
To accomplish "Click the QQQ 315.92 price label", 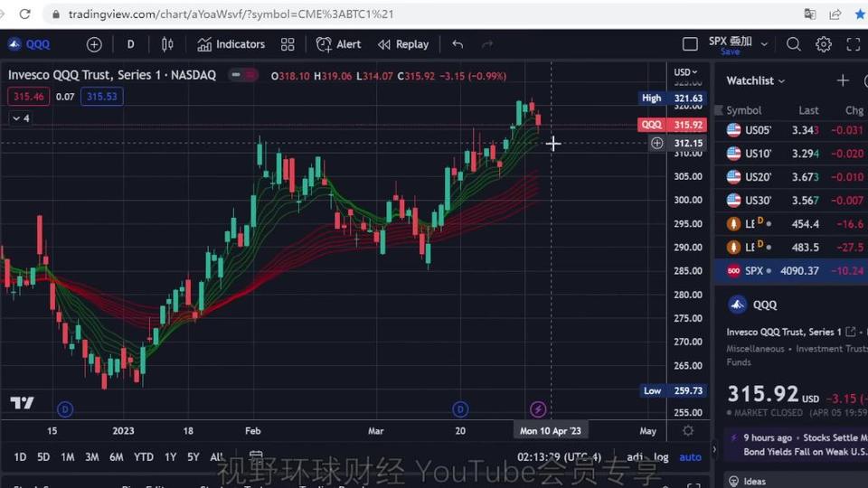I will point(672,125).
